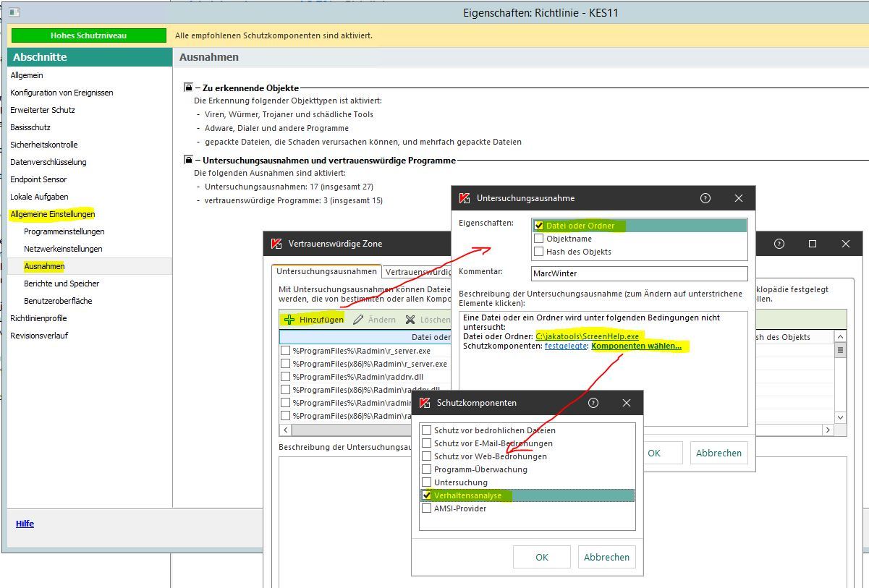Click the Löschen X icon
The image size is (869, 588).
click(410, 320)
